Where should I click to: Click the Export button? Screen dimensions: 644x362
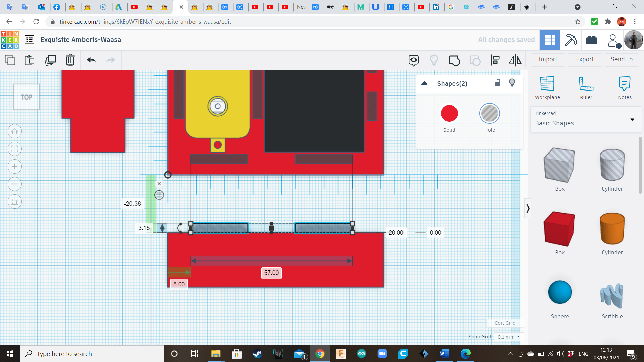point(584,59)
